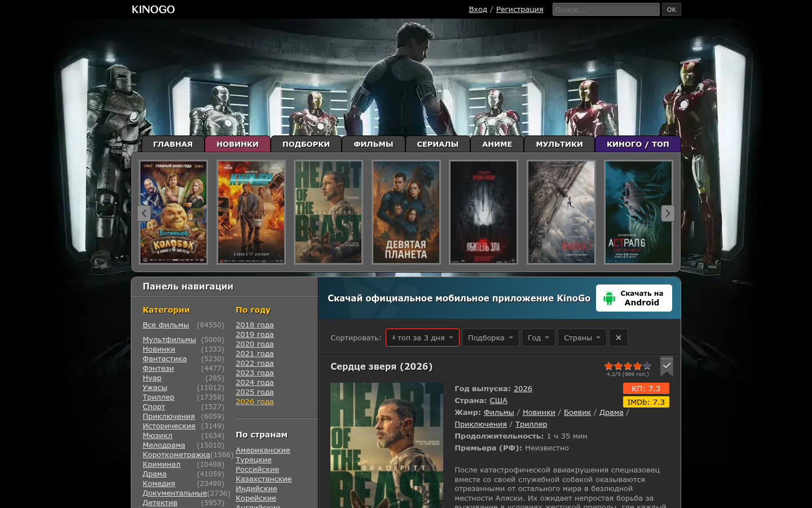This screenshot has width=812, height=508.
Task: Open the СЕРИАЛЫ tab
Action: point(438,144)
